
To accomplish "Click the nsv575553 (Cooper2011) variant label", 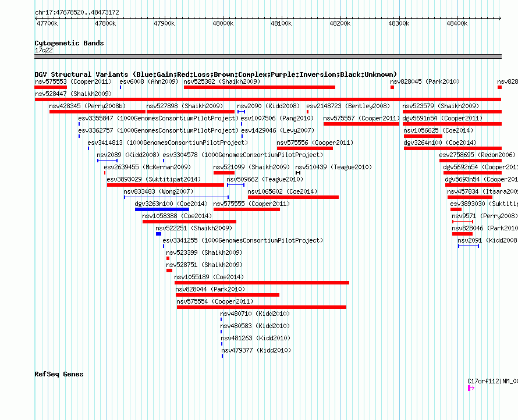I will click(73, 81).
